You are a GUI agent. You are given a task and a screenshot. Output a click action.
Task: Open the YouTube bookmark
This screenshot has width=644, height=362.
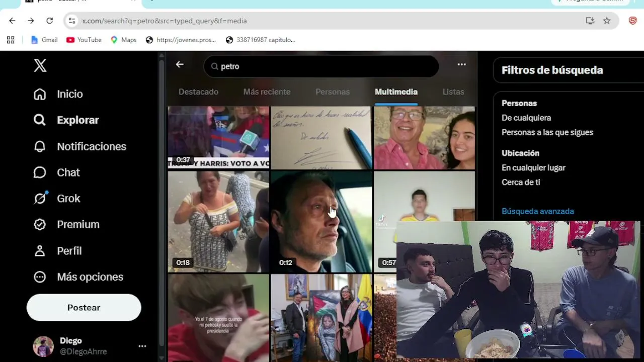[84, 40]
